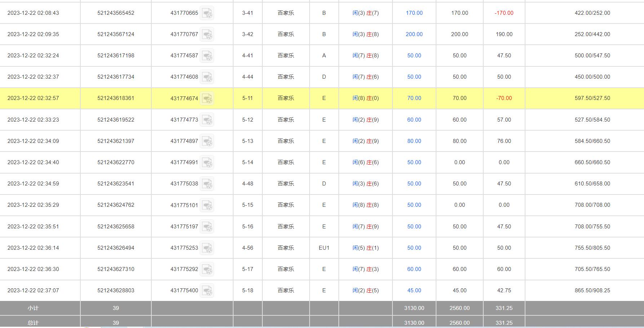
Task: Click the 80.00 bet amount link
Action: [x=414, y=141]
